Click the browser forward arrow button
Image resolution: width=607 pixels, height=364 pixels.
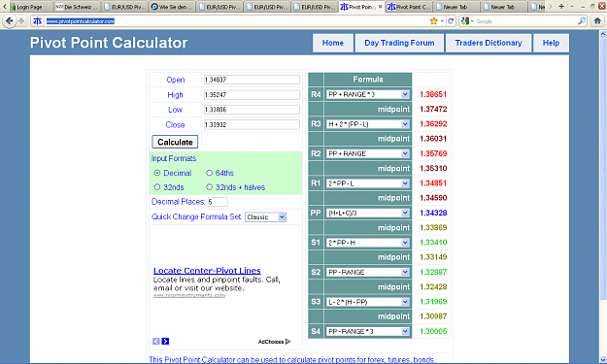21,21
